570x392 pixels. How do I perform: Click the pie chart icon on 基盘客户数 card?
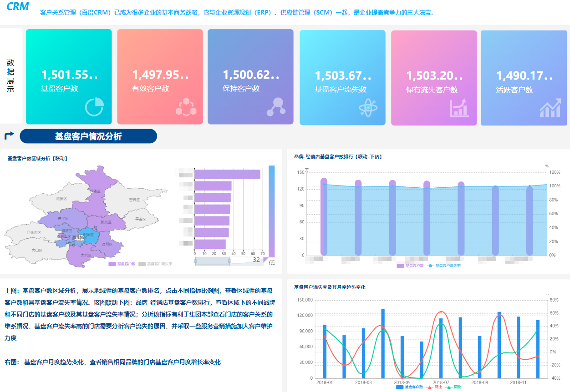pyautogui.click(x=94, y=107)
